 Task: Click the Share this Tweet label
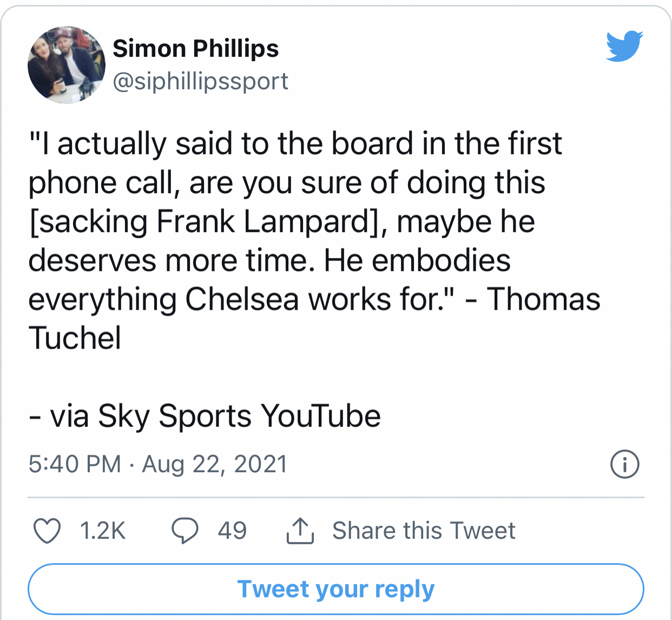coord(424,531)
